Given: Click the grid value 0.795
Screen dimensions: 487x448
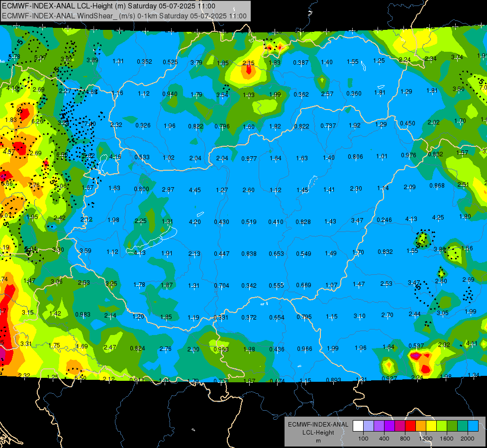Looking at the screenshot, I should (x=304, y=317).
